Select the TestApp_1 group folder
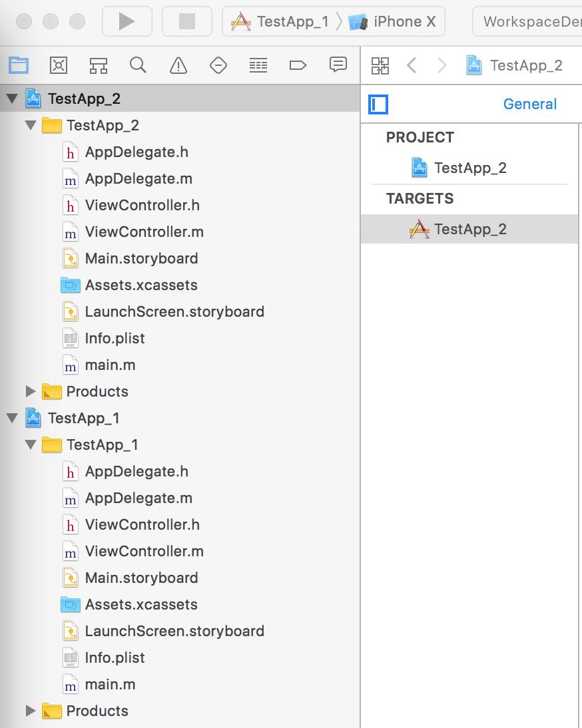Image resolution: width=582 pixels, height=728 pixels. (180, 445)
